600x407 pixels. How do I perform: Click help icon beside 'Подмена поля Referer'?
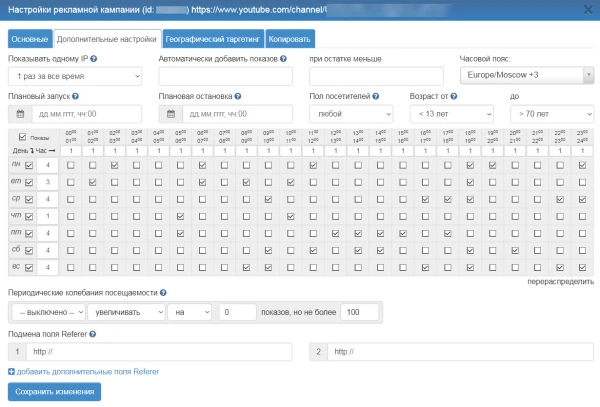[x=93, y=333]
